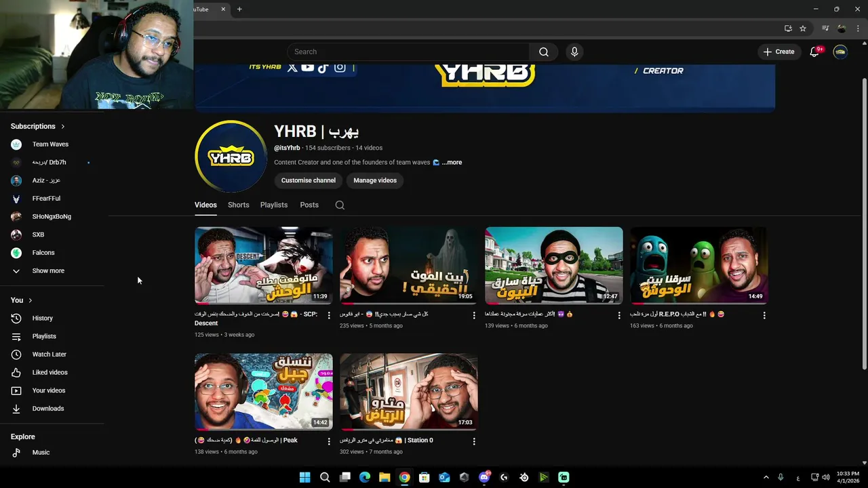Click Manage videos button
The width and height of the screenshot is (868, 488).
(375, 180)
